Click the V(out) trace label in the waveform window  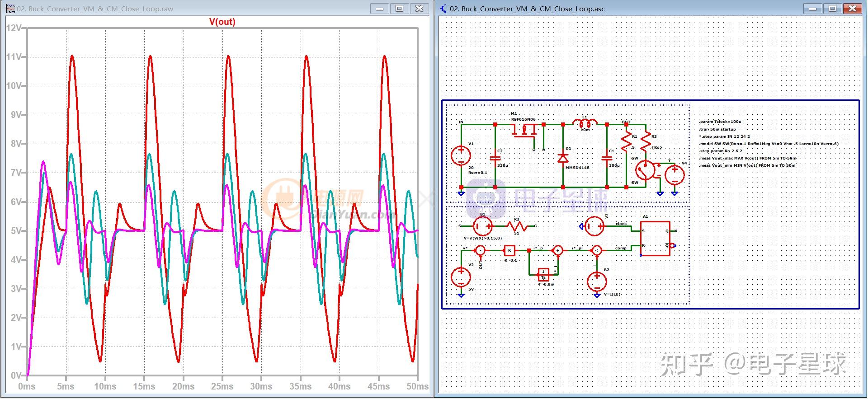click(222, 22)
